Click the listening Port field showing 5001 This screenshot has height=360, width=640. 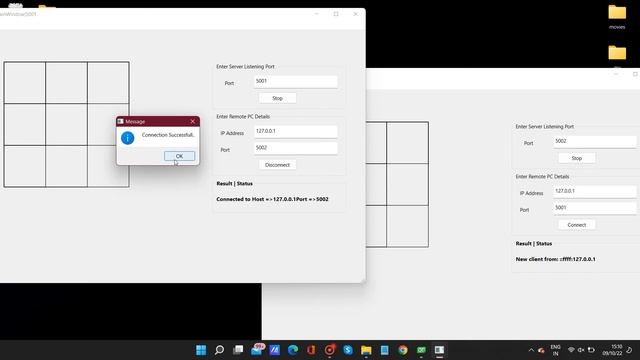(296, 81)
